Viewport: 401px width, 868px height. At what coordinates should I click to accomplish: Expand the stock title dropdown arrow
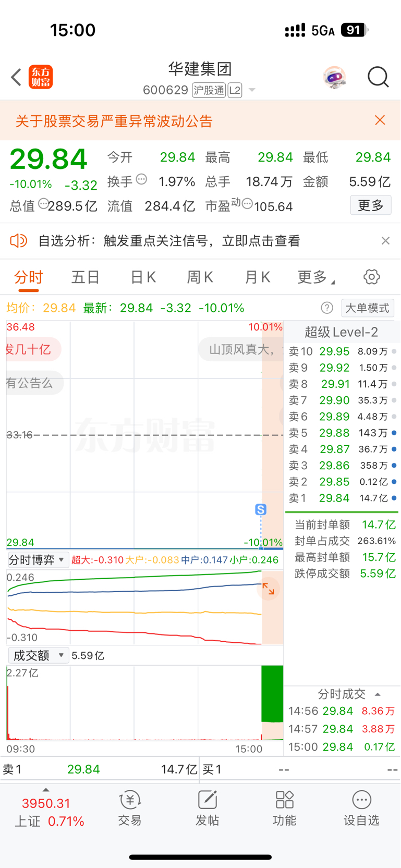point(252,90)
